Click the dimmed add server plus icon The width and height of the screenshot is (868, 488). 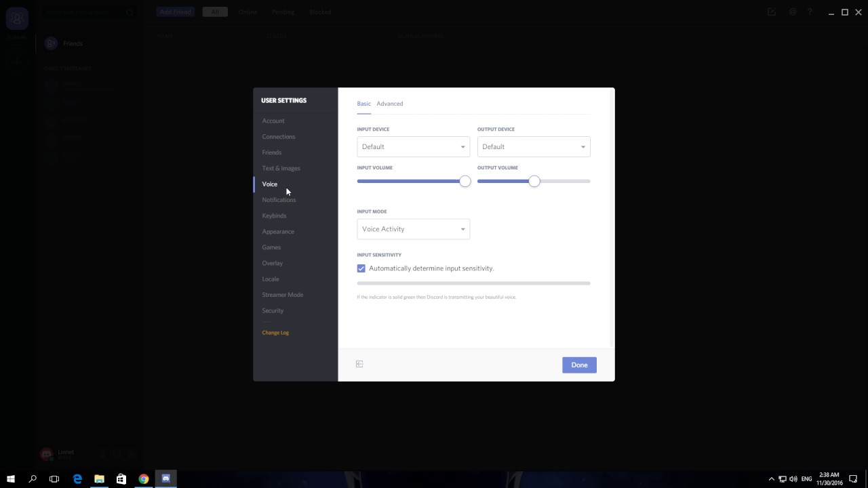[17, 62]
